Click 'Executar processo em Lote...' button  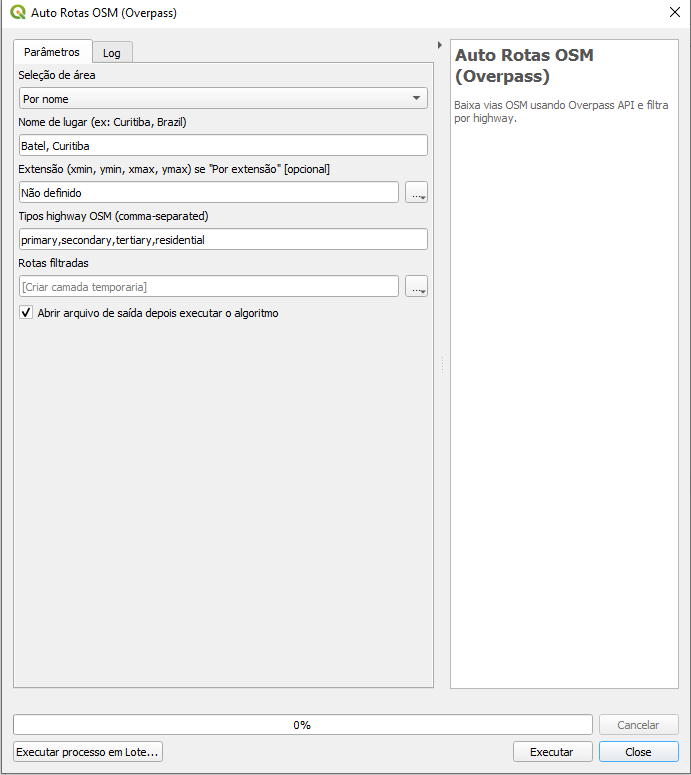(88, 752)
